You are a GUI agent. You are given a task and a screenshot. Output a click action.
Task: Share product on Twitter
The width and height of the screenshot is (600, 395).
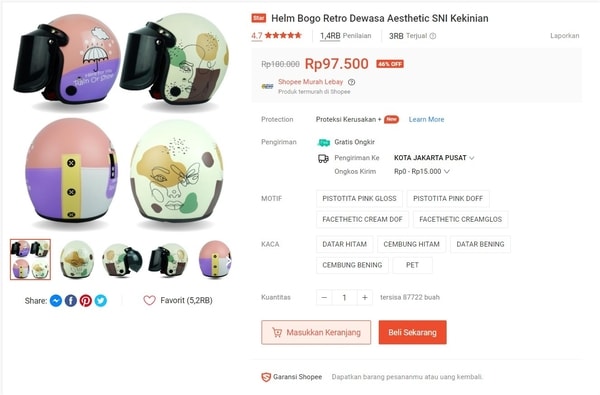pyautogui.click(x=101, y=301)
